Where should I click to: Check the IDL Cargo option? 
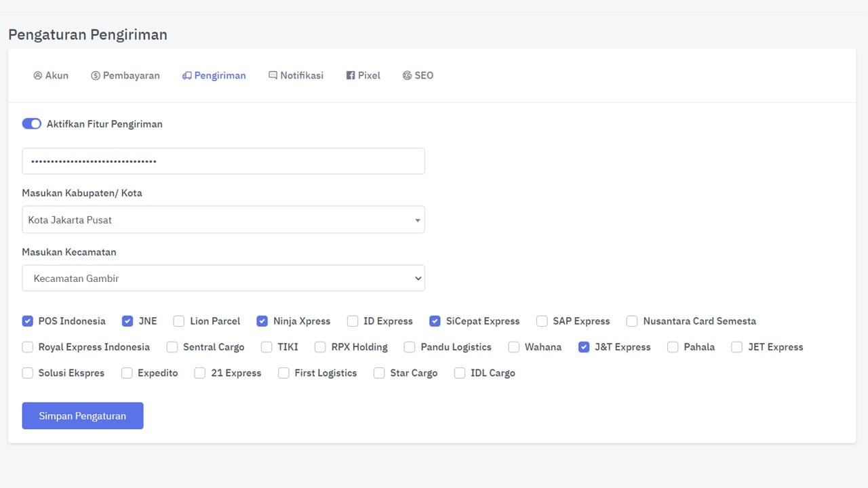coord(460,373)
